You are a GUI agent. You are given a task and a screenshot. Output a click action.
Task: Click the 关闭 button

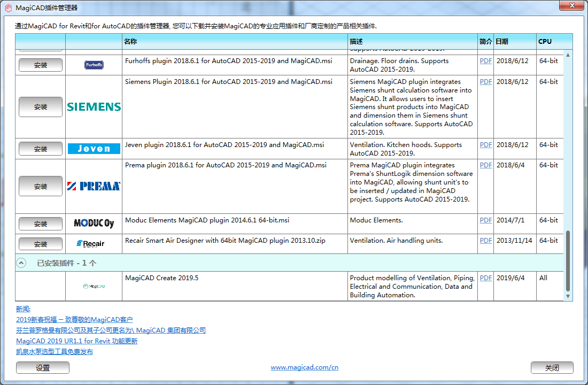click(x=552, y=368)
